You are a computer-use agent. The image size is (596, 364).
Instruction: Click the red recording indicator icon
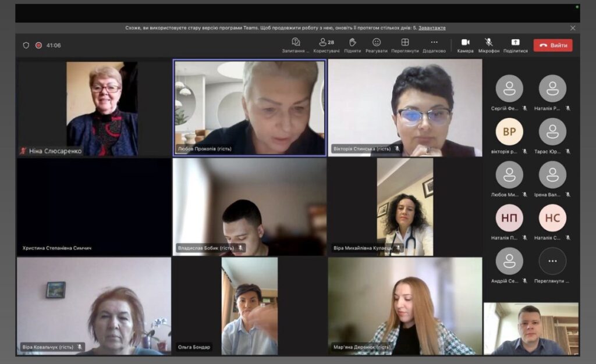point(38,45)
